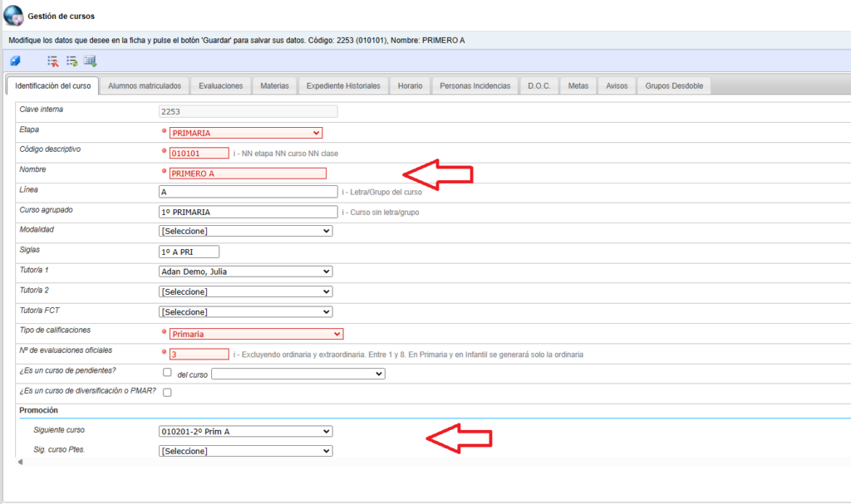Expand the Modalidad dropdown
The image size is (851, 504).
pyautogui.click(x=245, y=231)
